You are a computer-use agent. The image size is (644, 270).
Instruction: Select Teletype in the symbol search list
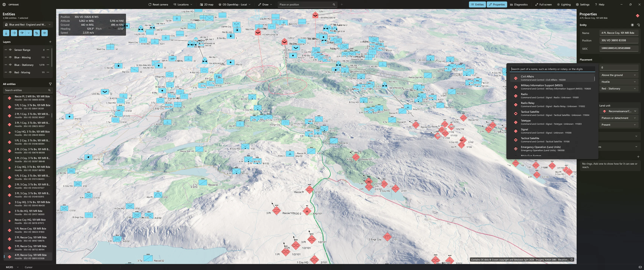click(552, 122)
